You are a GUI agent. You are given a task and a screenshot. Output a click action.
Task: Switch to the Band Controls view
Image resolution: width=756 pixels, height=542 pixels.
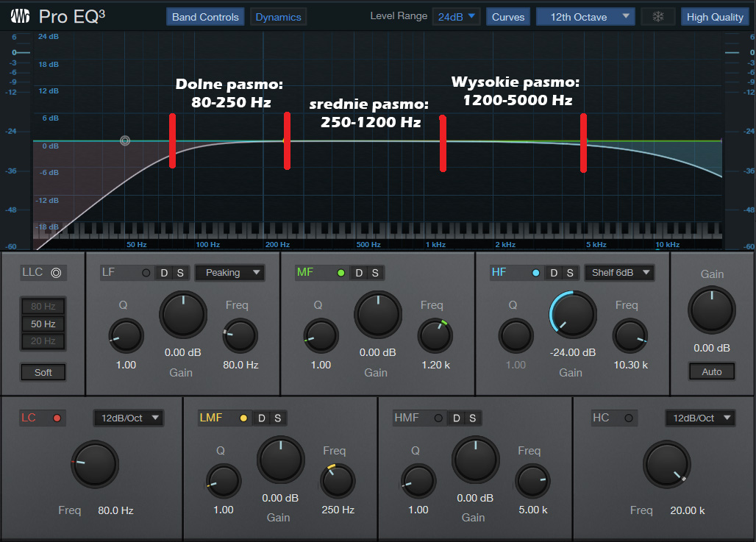(205, 17)
